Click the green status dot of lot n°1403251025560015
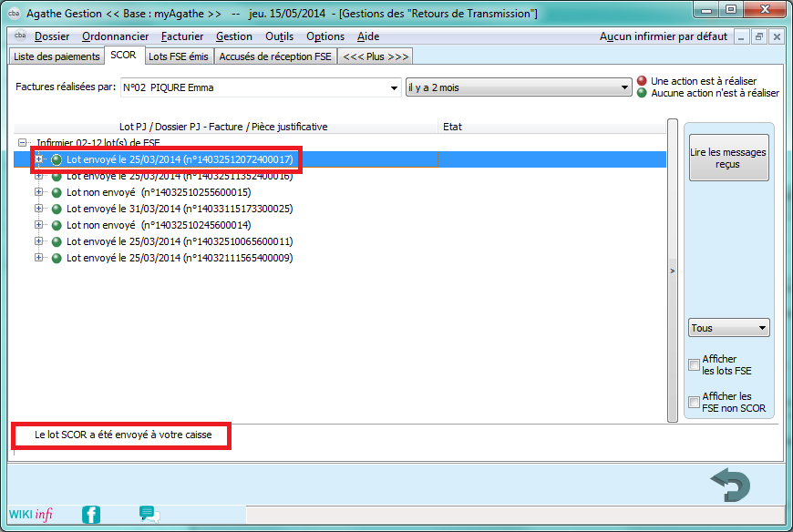 57,192
